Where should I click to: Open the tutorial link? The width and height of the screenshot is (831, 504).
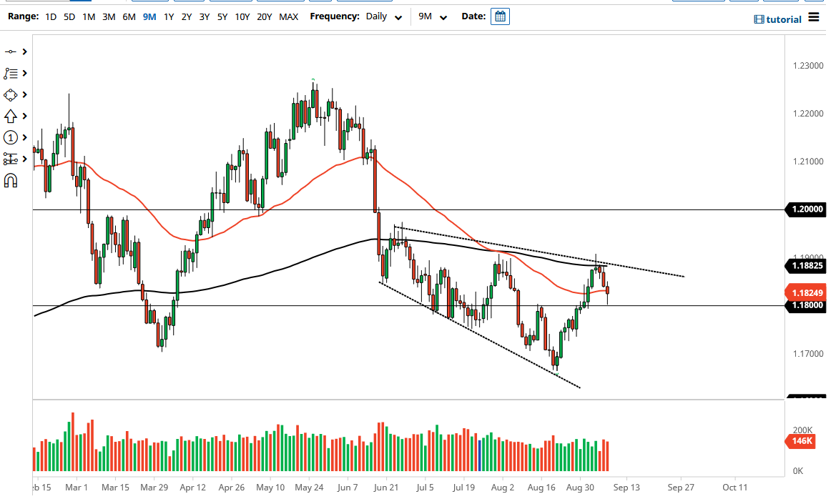click(x=777, y=19)
